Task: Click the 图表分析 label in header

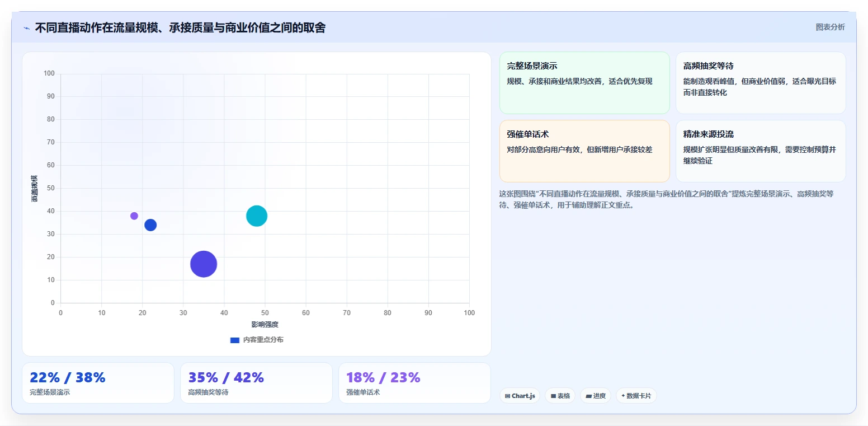Action: [x=830, y=27]
